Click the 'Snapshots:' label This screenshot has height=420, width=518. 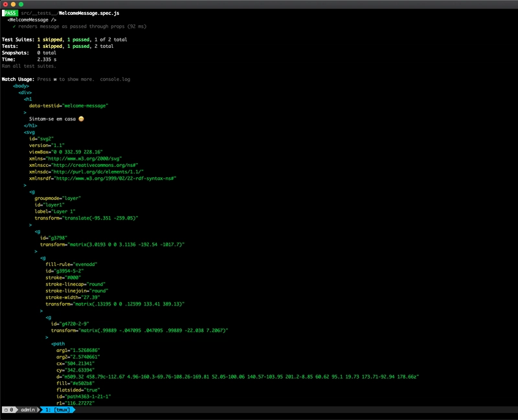(x=15, y=53)
